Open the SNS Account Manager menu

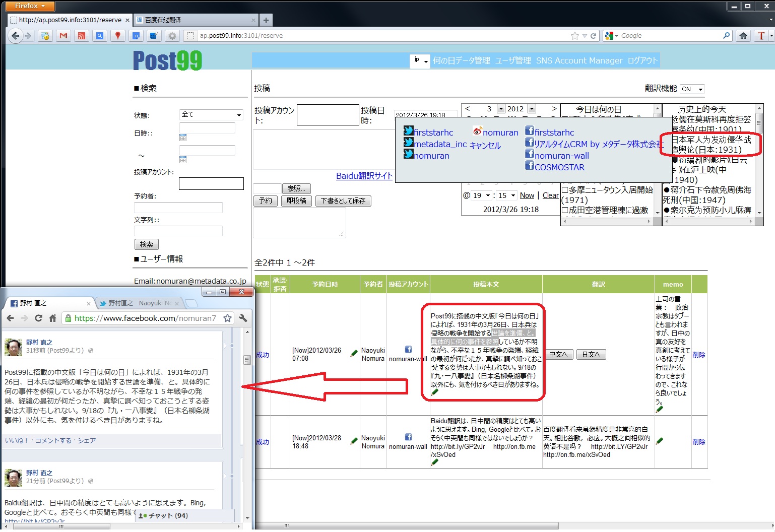(x=579, y=60)
